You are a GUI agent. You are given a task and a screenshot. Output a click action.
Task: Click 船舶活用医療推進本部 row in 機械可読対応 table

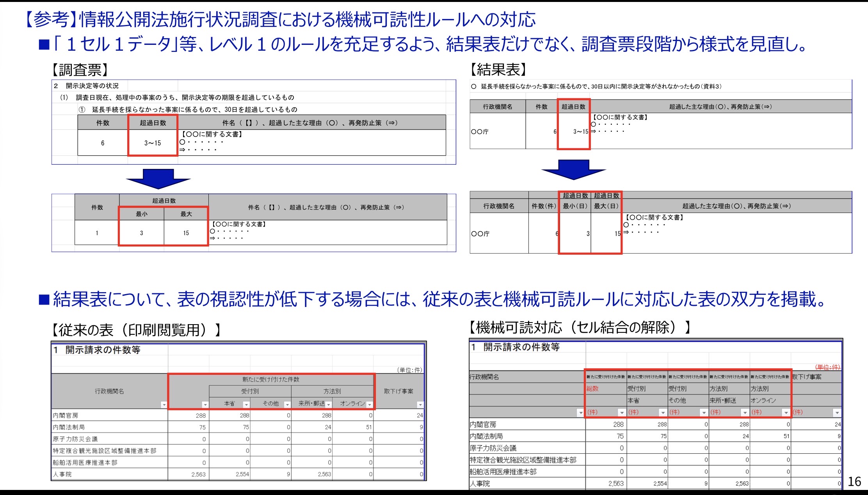[x=655, y=472]
